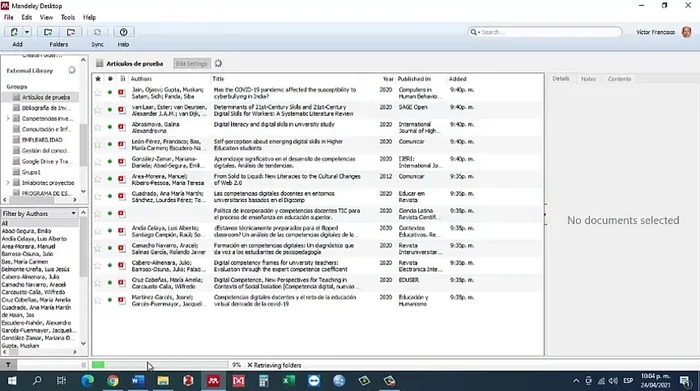Image resolution: width=700 pixels, height=391 pixels.
Task: Open the Help menu
Action: (x=89, y=17)
